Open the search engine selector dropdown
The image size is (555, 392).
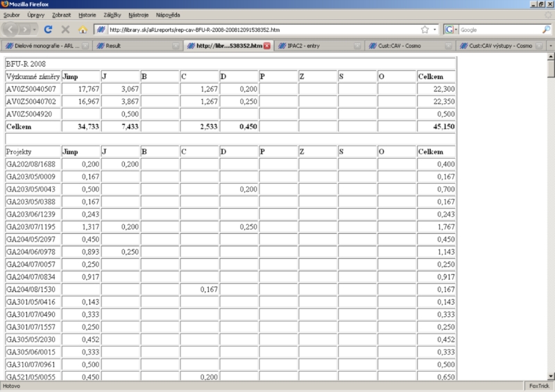pyautogui.click(x=452, y=30)
